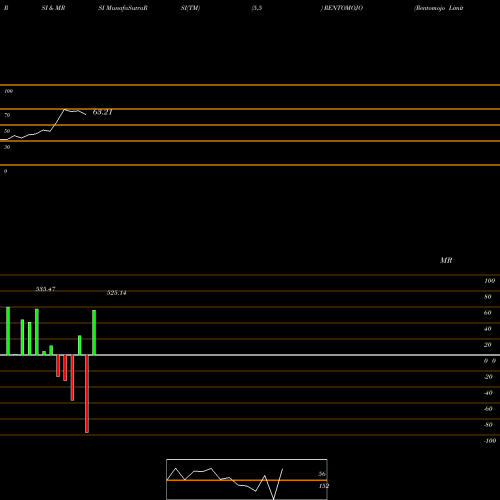The image size is (500, 500).
Task: Click the MR axis label -60
Action: (488, 409)
